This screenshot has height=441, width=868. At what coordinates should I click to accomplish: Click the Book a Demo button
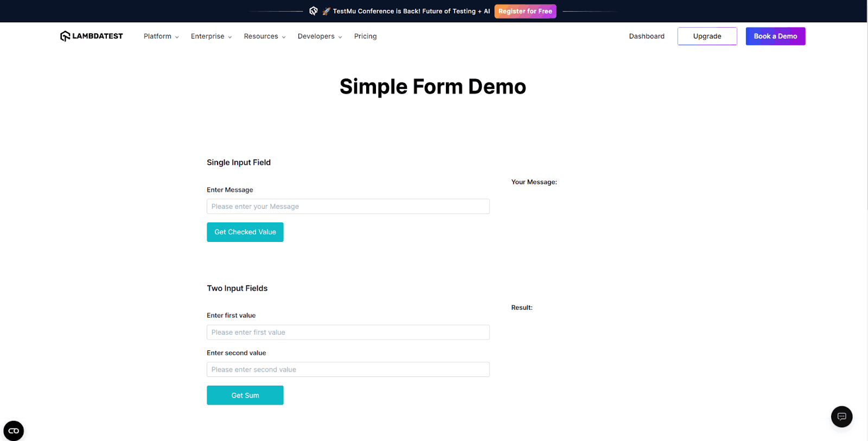[775, 36]
